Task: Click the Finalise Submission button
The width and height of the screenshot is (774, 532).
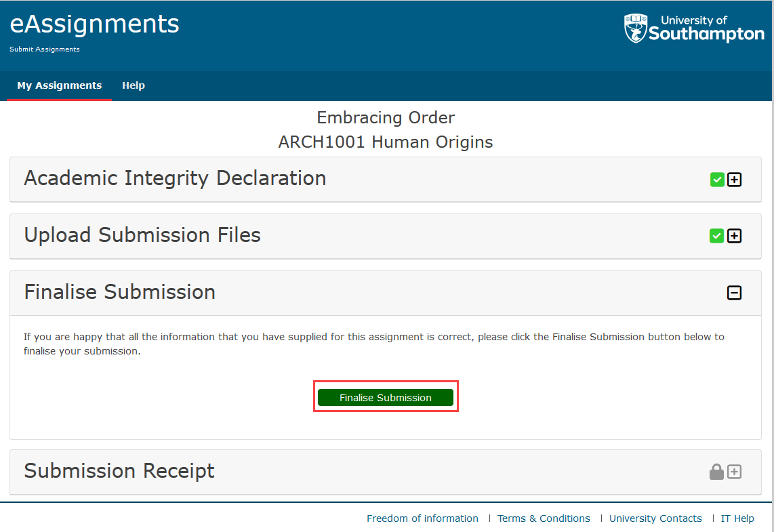Action: (x=386, y=397)
